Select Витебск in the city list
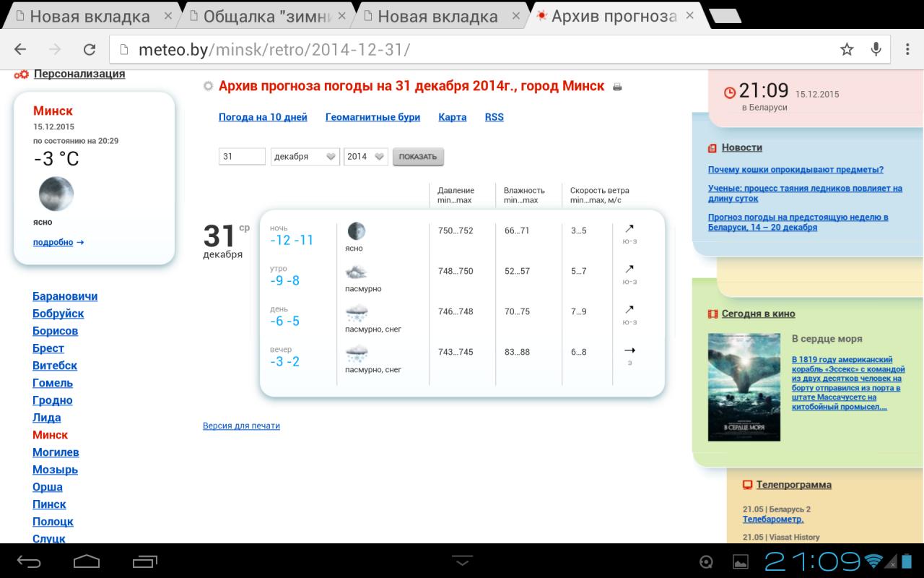 click(x=55, y=366)
